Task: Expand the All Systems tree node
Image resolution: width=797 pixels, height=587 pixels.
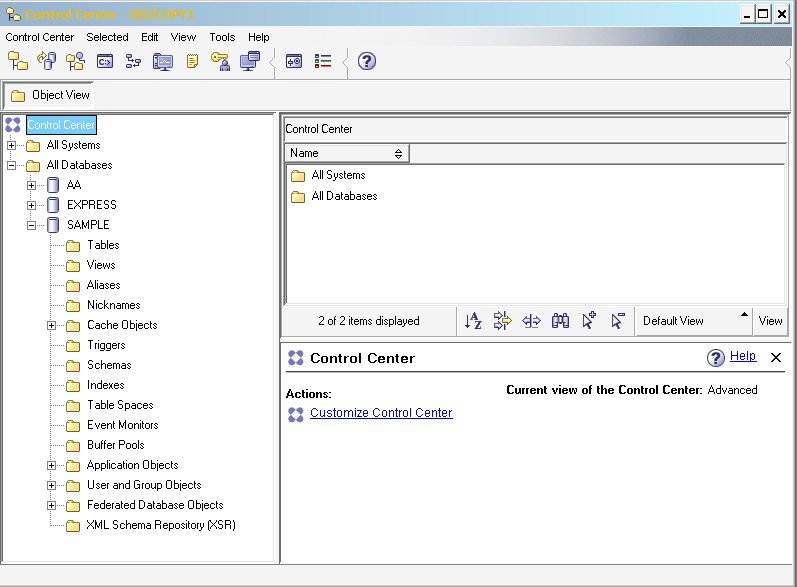Action: [x=11, y=145]
